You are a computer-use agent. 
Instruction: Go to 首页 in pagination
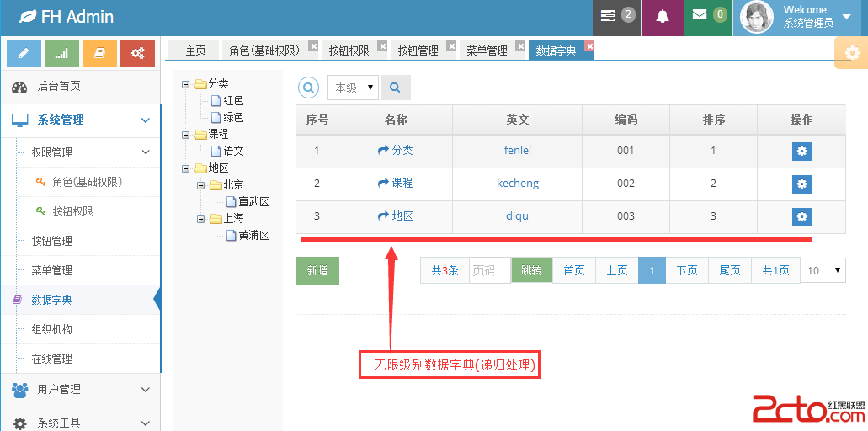click(x=574, y=270)
